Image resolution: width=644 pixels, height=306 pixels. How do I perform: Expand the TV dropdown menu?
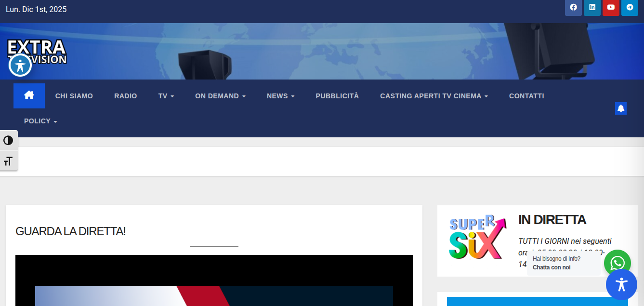pyautogui.click(x=166, y=96)
